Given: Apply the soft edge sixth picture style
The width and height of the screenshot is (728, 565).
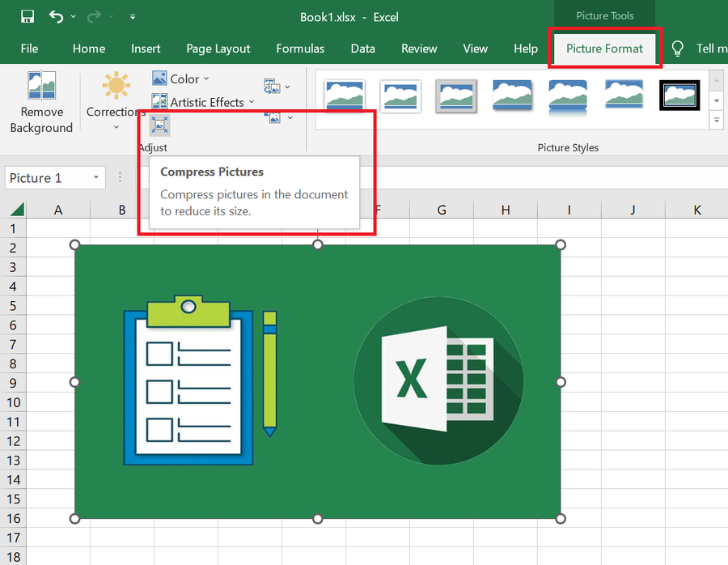Looking at the screenshot, I should (624, 95).
